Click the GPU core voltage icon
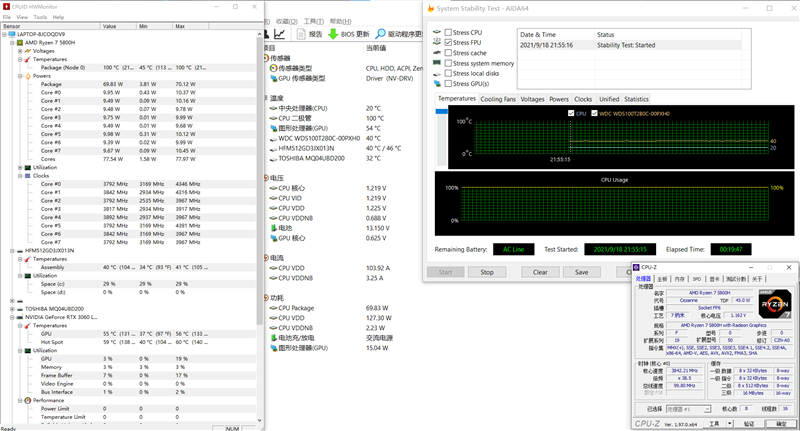800x431 pixels. pos(273,238)
